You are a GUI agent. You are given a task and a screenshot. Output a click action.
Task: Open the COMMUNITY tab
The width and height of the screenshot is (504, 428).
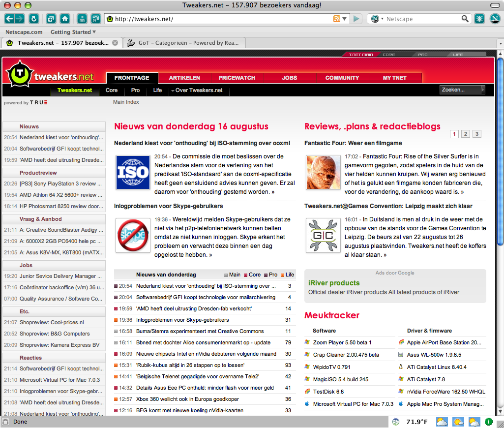342,78
